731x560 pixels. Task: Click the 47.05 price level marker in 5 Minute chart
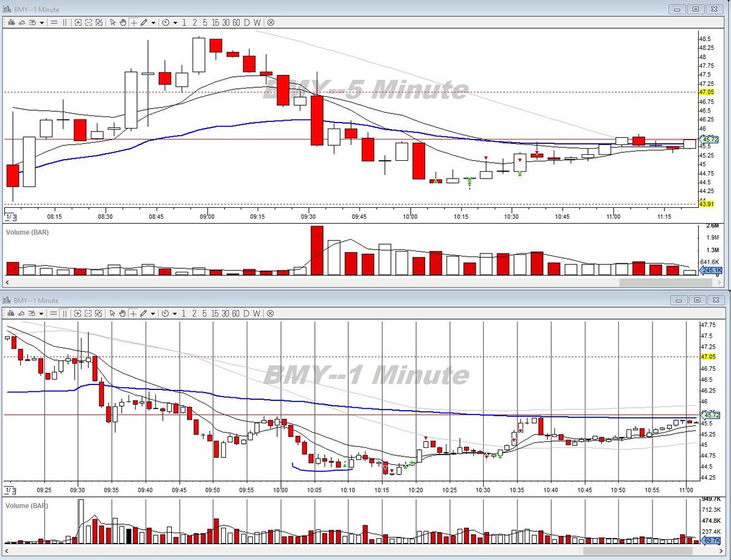[707, 91]
